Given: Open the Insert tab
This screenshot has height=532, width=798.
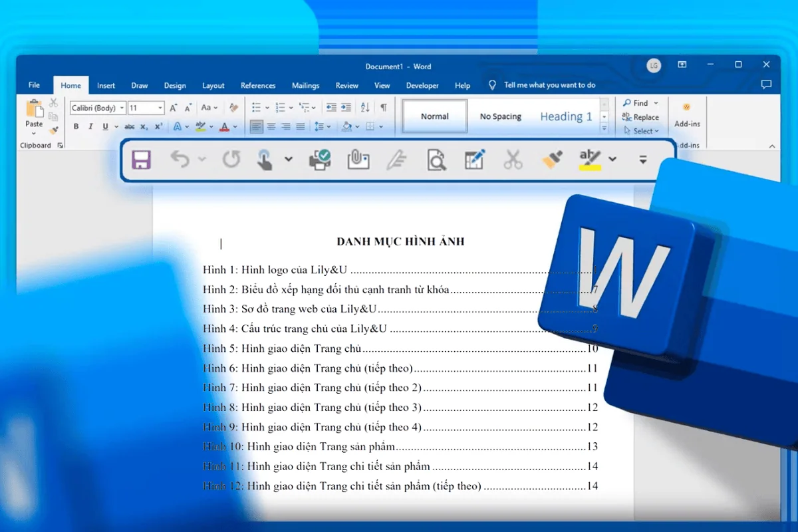Looking at the screenshot, I should point(106,86).
